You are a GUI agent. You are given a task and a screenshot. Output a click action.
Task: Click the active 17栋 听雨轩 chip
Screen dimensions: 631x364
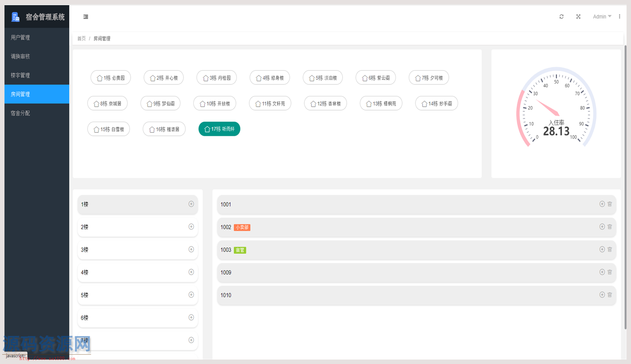(x=220, y=129)
